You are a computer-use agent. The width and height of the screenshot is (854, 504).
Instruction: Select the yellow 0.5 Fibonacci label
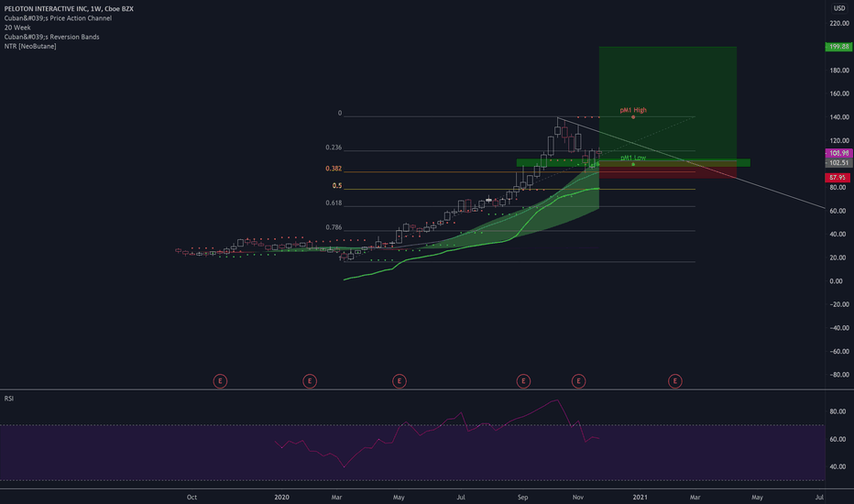click(x=337, y=186)
